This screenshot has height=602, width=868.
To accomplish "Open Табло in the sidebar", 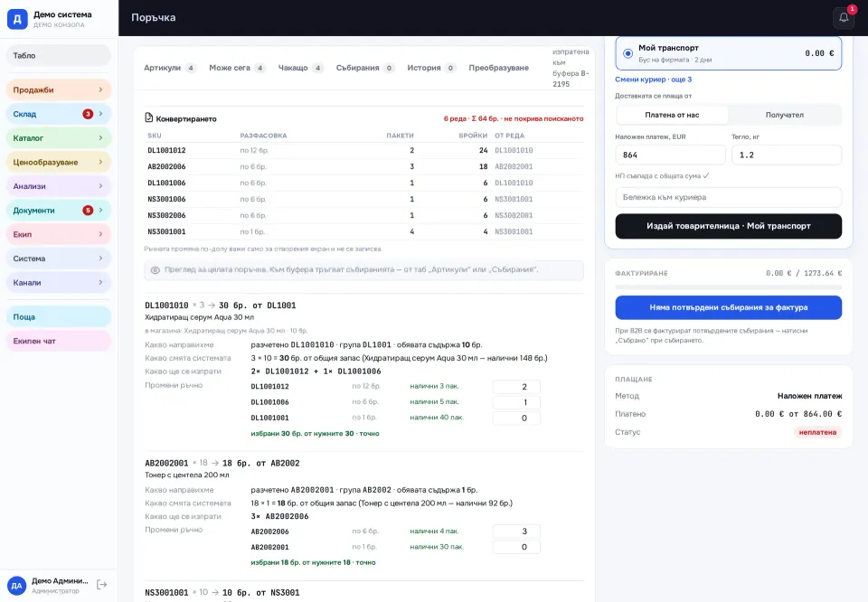I will [59, 55].
